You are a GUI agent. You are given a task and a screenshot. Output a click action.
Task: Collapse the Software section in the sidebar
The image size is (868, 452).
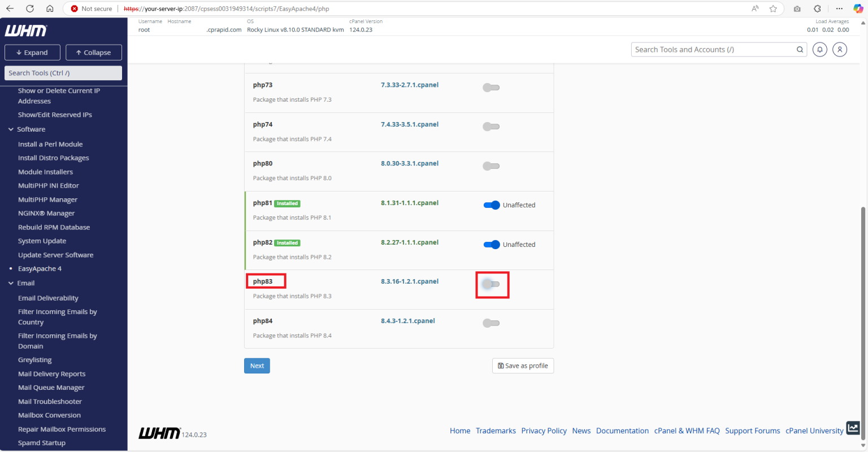pyautogui.click(x=11, y=129)
